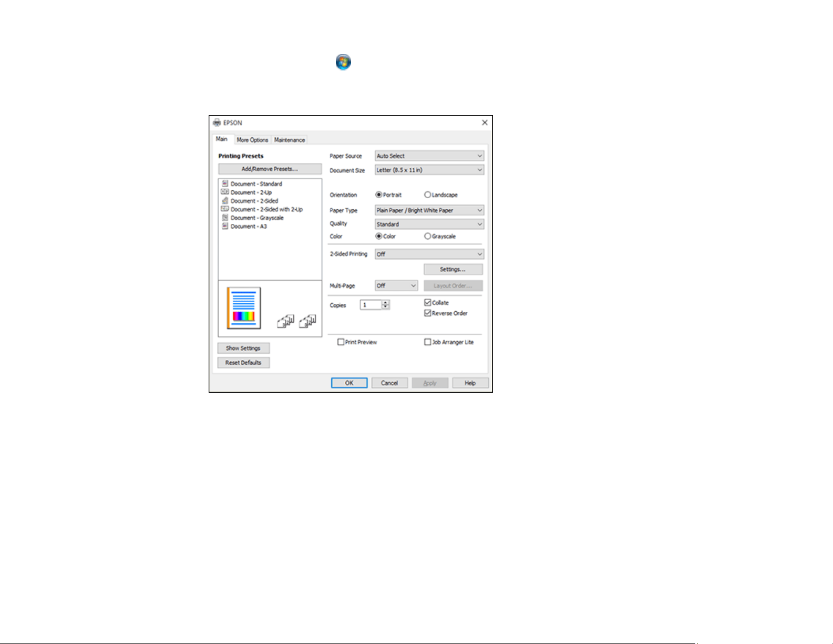Viewport: 833px width, 644px height.
Task: Open Help for the printer dialog
Action: point(470,383)
